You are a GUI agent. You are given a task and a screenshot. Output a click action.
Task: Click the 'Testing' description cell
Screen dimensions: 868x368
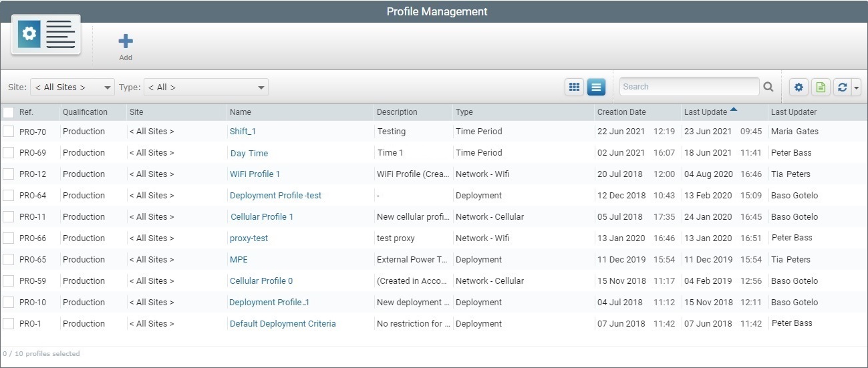tap(391, 132)
